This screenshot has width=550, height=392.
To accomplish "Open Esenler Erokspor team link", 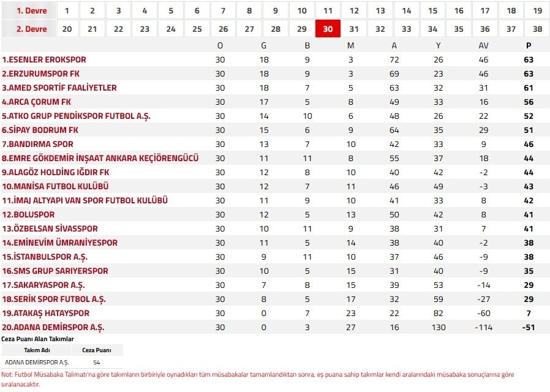I will (44, 60).
